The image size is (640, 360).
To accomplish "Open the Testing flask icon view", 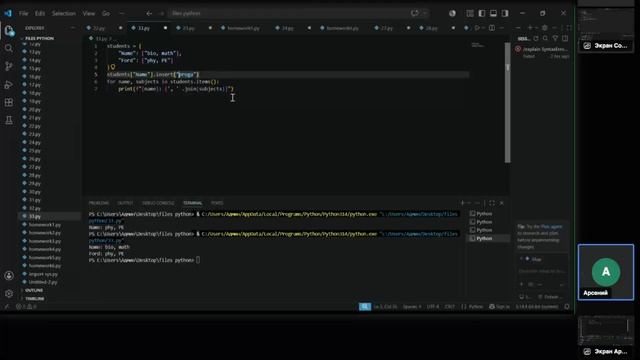I will [x=9, y=120].
